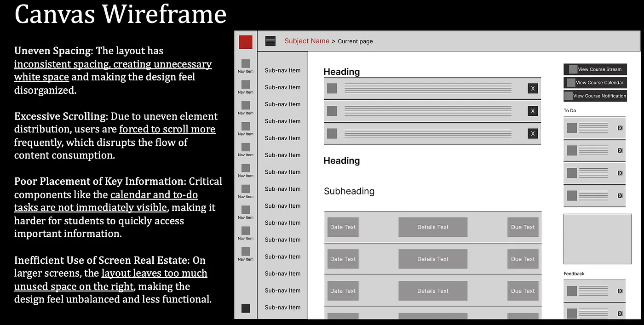The image size is (644, 325).
Task: Click Due Text in the first table row
Action: pyautogui.click(x=523, y=227)
